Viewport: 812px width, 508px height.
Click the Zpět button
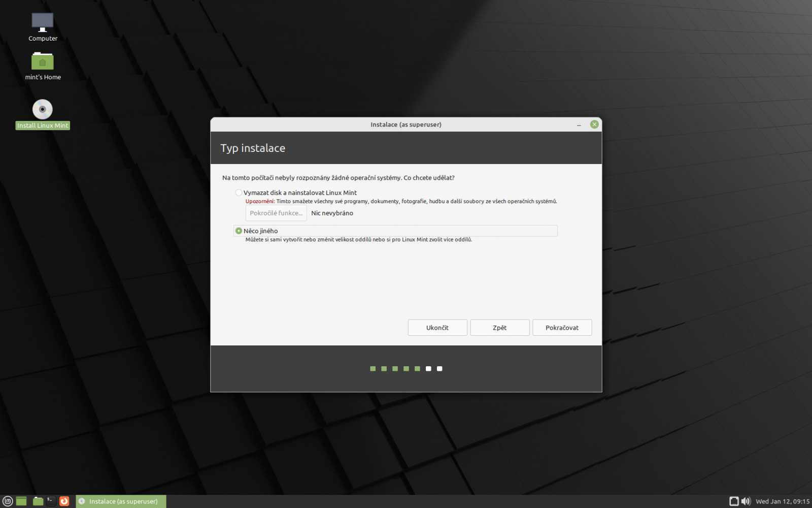[x=500, y=328]
